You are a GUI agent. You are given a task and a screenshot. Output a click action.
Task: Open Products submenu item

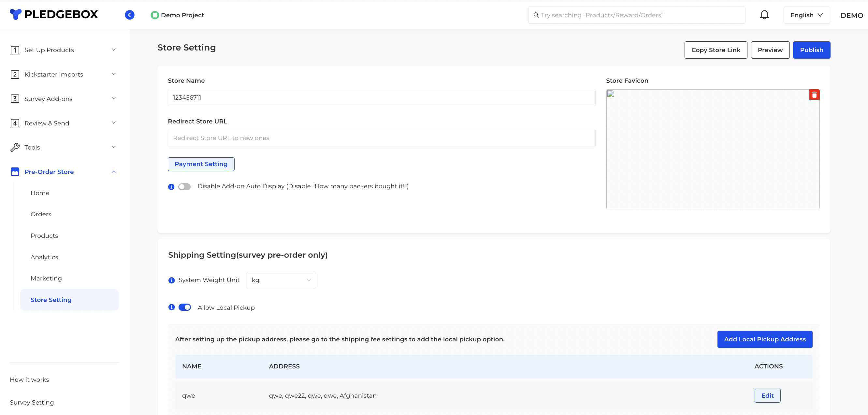click(x=44, y=236)
